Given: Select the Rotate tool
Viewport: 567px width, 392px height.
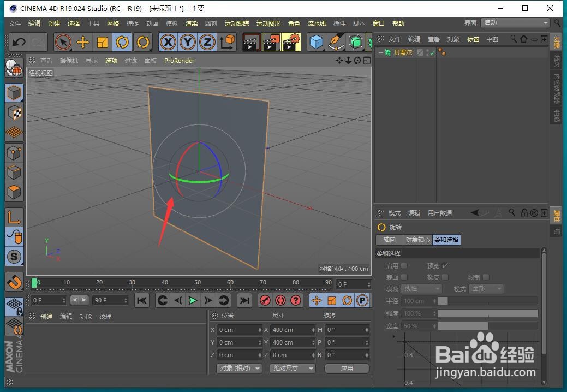Looking at the screenshot, I should pyautogui.click(x=122, y=42).
